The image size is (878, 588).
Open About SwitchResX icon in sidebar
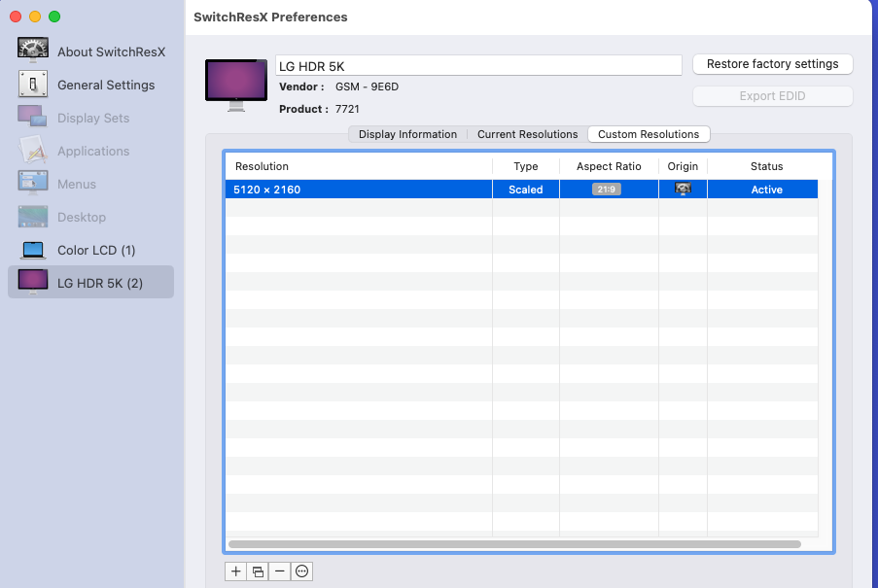(32, 51)
